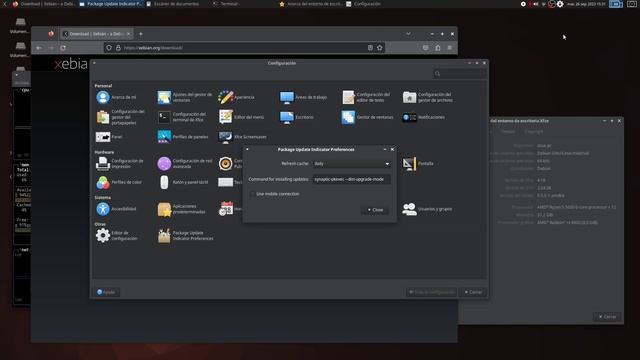Expand the Firefox list all tabs chevron

[408, 34]
